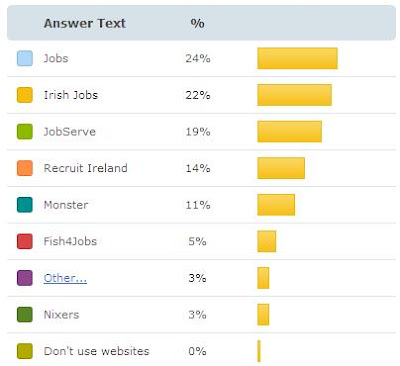Click the Nixers answer label
The height and width of the screenshot is (366, 400).
61,314
